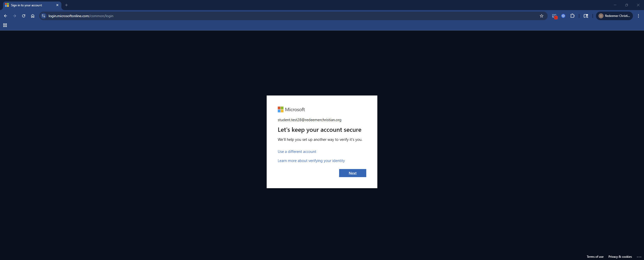The image size is (644, 260).
Task: Open the extension with red alert badge
Action: pos(554,16)
